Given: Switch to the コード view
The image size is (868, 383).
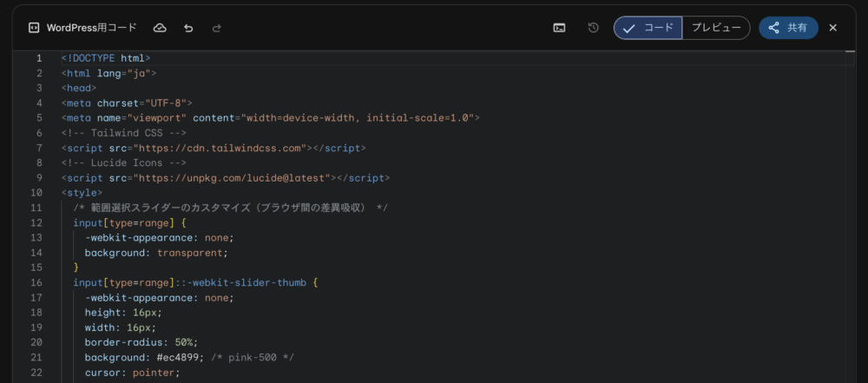Looking at the screenshot, I should [648, 28].
